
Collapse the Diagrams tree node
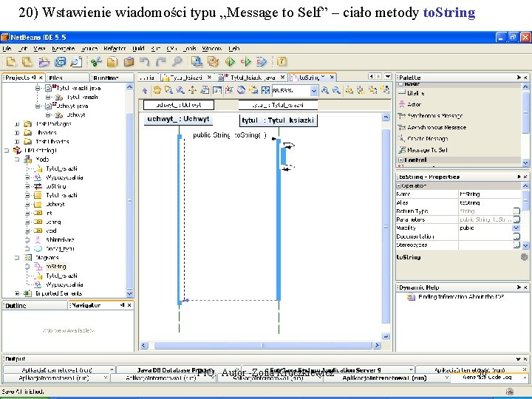point(17,258)
